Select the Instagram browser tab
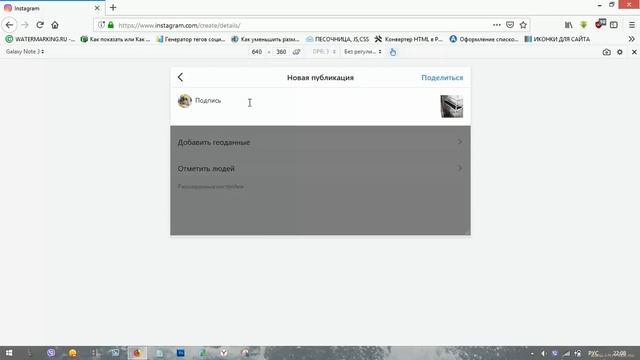The width and height of the screenshot is (640, 360). [52, 8]
